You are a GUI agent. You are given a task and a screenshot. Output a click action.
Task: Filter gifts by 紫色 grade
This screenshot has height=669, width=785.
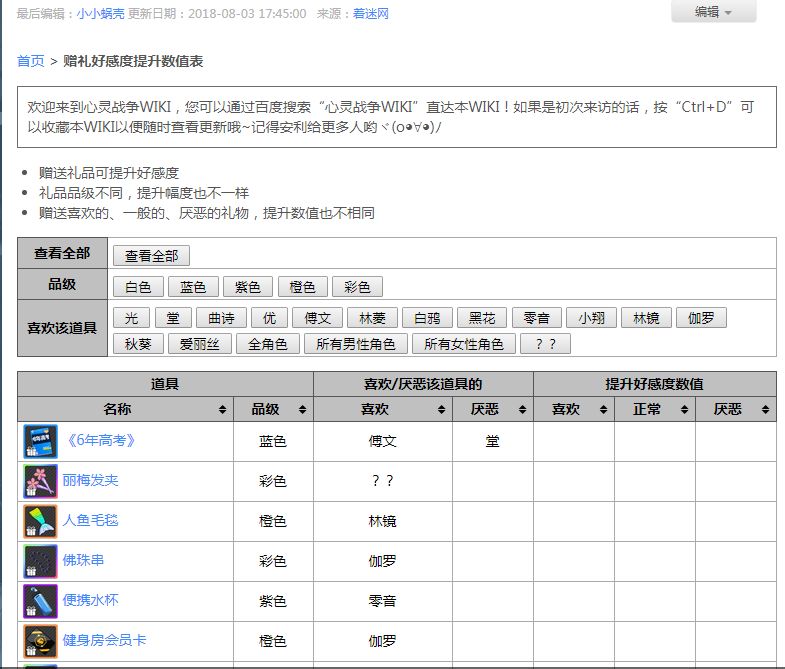click(x=247, y=287)
